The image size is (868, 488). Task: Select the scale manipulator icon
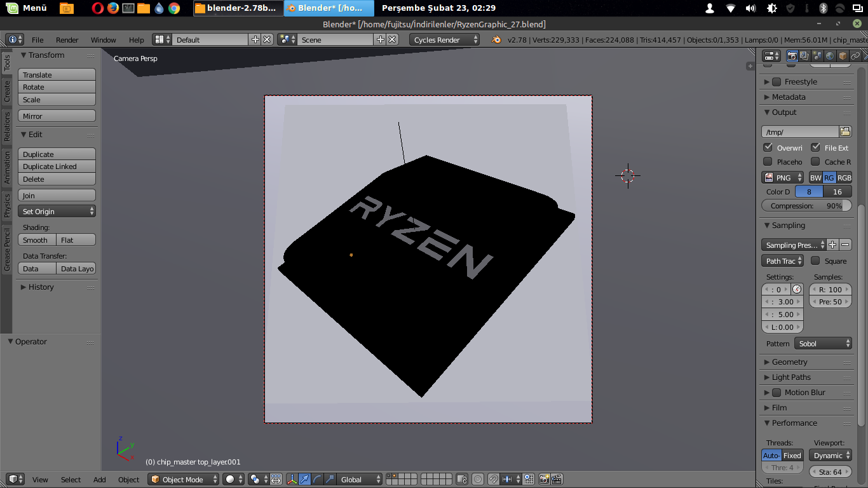click(329, 479)
